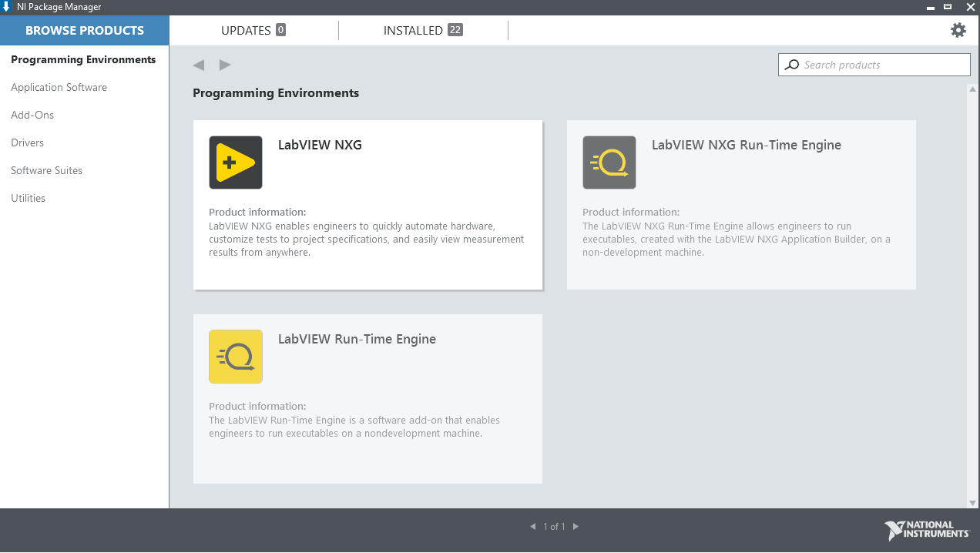Click the National Instruments logo

[x=927, y=530]
